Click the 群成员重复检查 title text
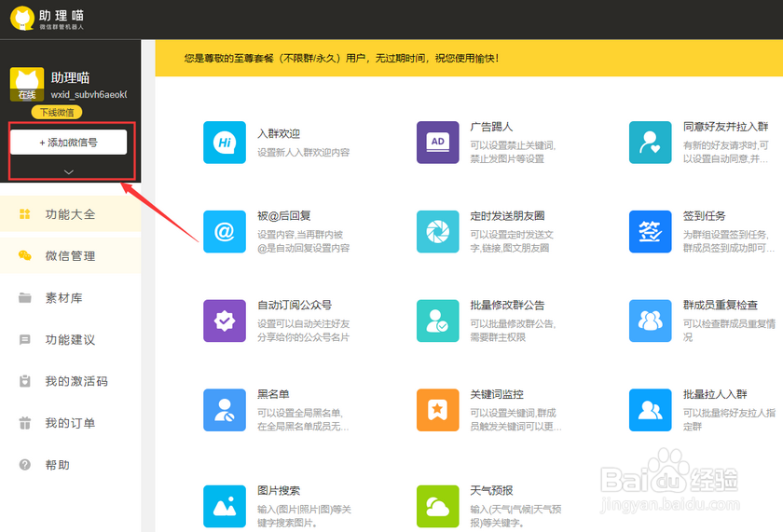 [x=720, y=305]
